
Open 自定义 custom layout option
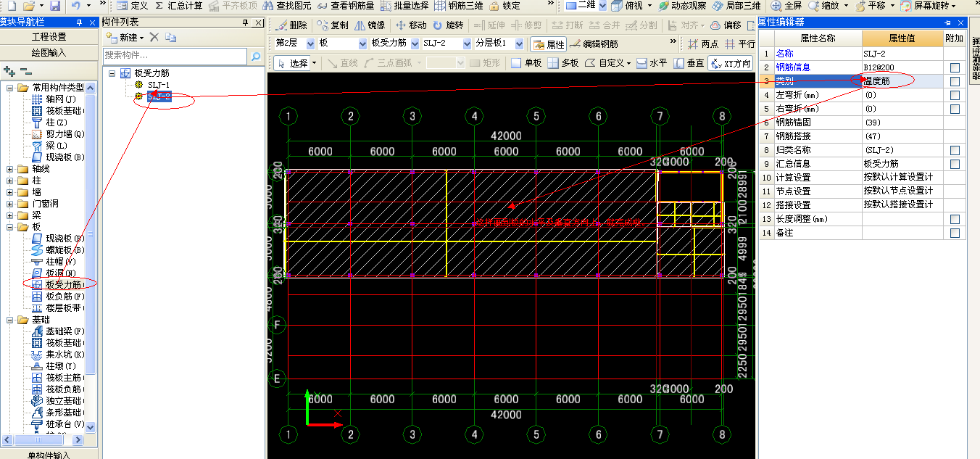click(x=608, y=63)
